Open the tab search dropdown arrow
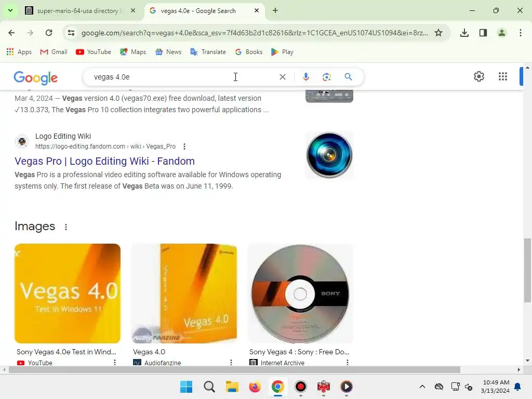Viewport: 532px width, 399px height. (10, 10)
